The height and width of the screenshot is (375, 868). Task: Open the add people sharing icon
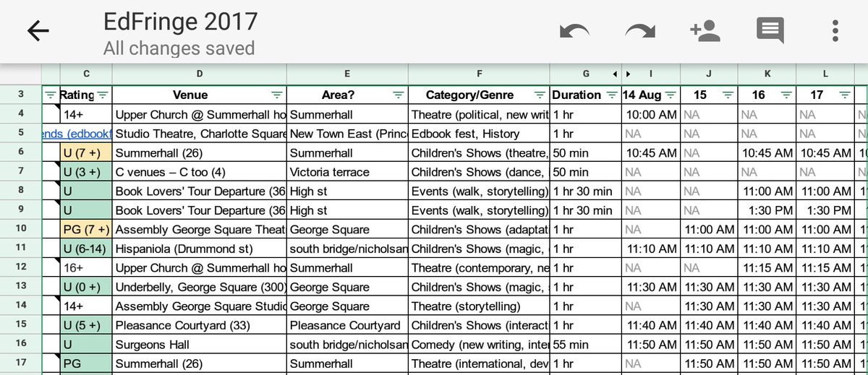point(705,31)
